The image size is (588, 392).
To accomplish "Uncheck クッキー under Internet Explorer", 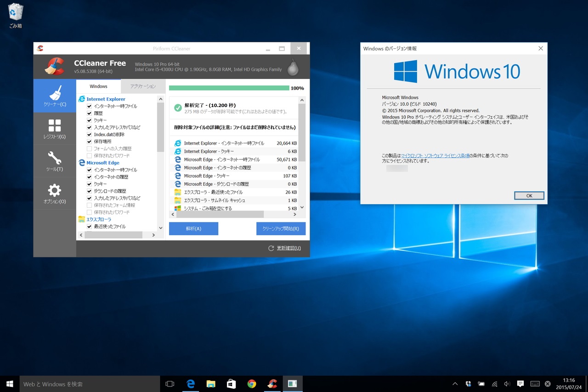I will (89, 120).
